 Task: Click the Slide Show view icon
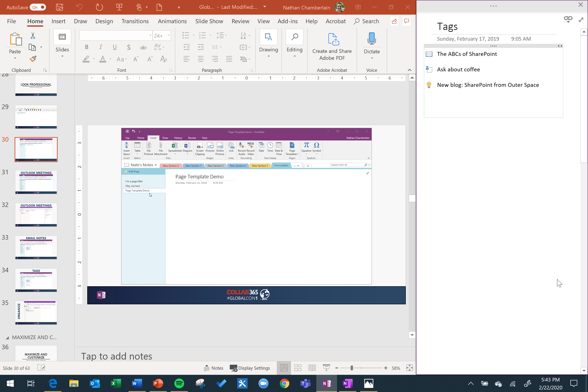(x=326, y=368)
